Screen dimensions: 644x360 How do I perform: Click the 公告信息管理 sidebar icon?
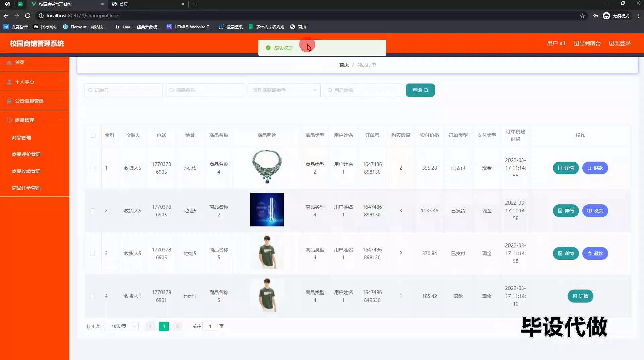tap(9, 101)
